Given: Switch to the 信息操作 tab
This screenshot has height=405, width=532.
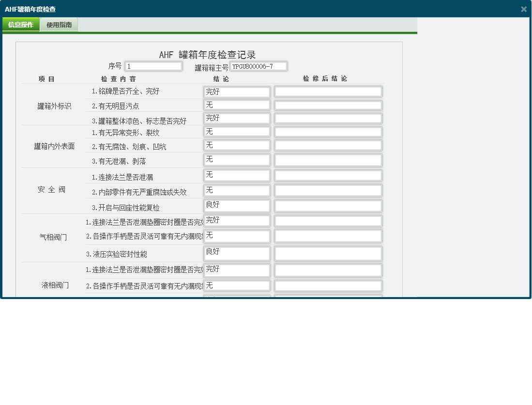Looking at the screenshot, I should click(x=21, y=24).
